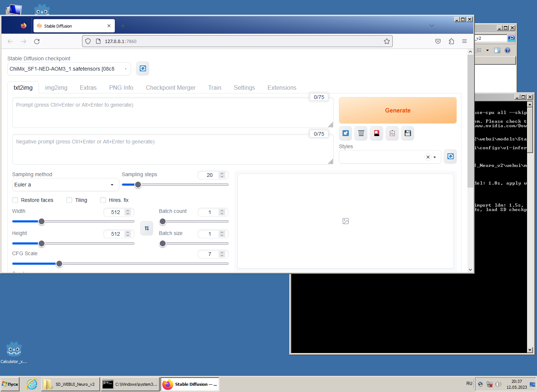Screen dimensions: 537x392
Task: Open the Train tab
Action: point(215,88)
